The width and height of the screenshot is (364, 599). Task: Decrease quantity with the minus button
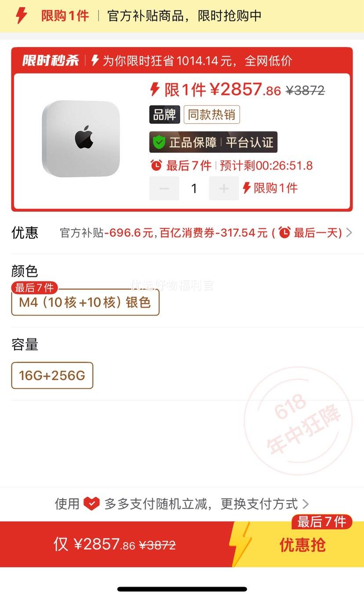[164, 188]
